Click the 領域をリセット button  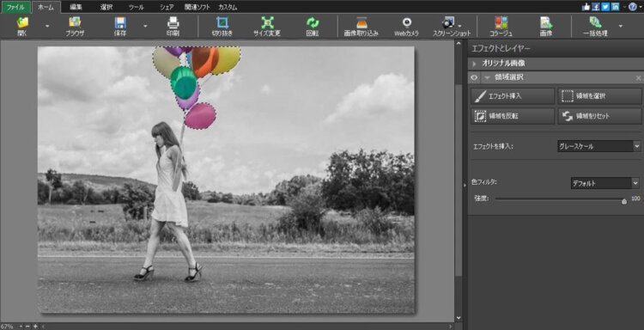click(x=599, y=116)
